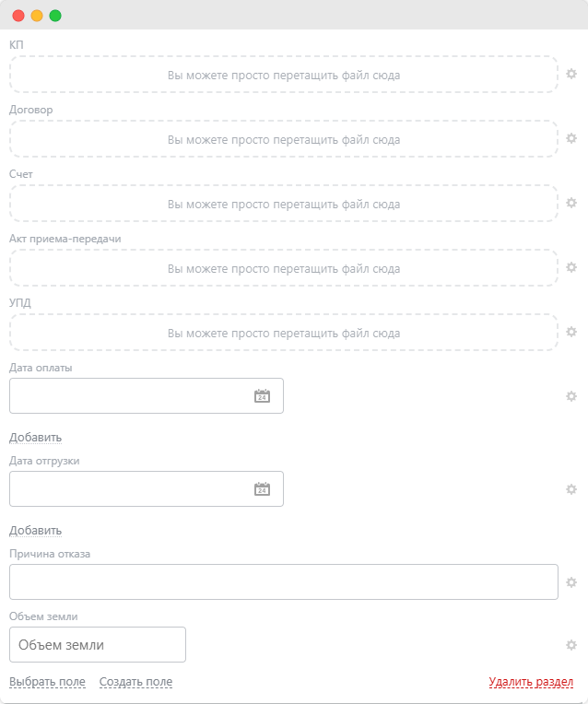Click the УПД file drop zone
Viewport: 588px width, 704px height.
click(284, 333)
